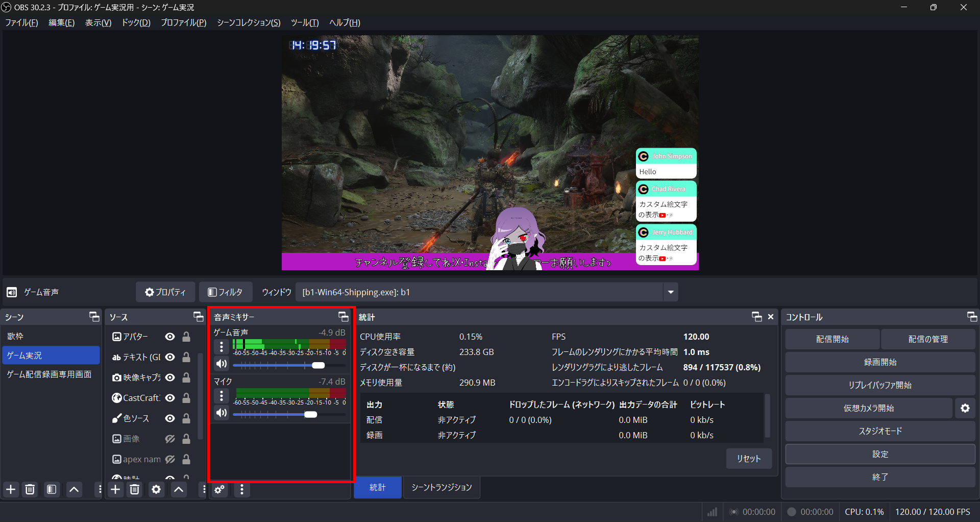Hide the テキスト (GDI+) source
Screen dimensions: 980x522
pyautogui.click(x=170, y=357)
